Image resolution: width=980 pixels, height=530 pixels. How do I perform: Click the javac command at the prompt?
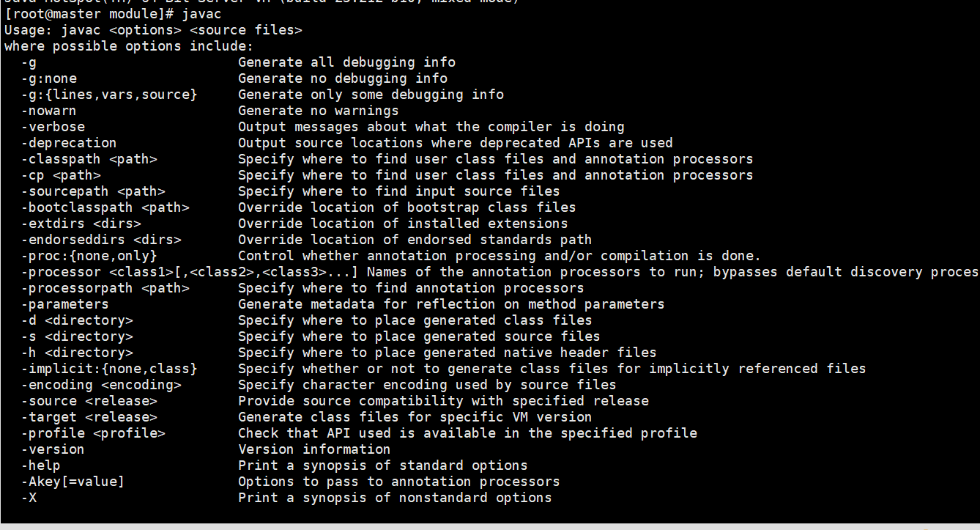point(201,14)
